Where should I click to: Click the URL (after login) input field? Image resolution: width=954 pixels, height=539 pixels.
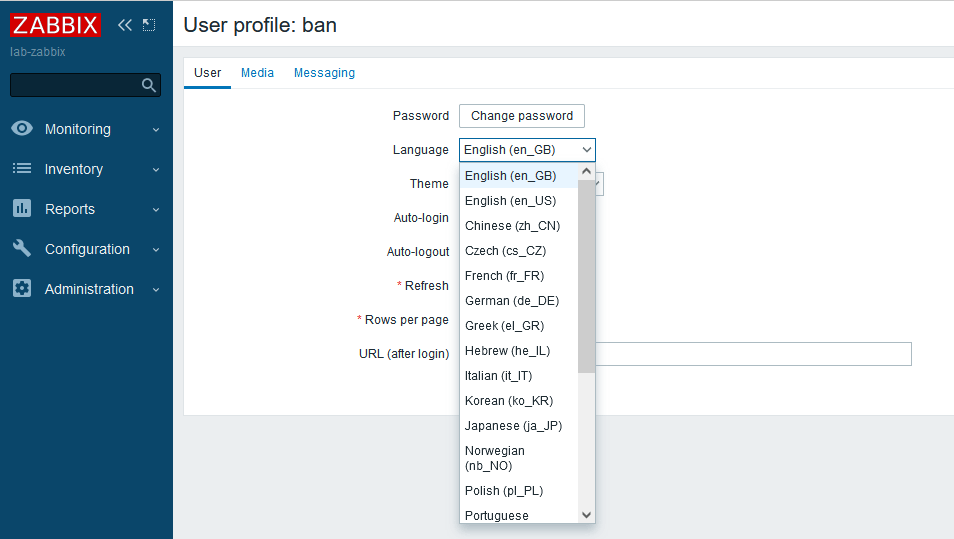[752, 354]
